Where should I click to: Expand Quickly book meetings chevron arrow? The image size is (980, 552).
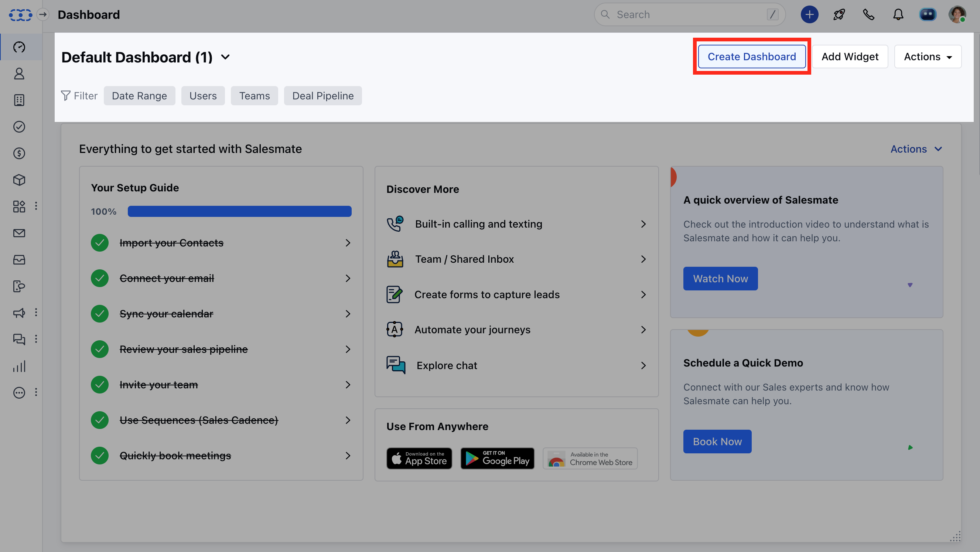[x=348, y=455]
